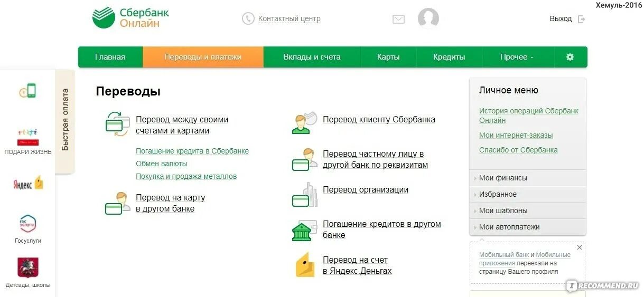Click the Мобильный банк link in notice
Viewport: 644px width, 297px height.
[504, 255]
